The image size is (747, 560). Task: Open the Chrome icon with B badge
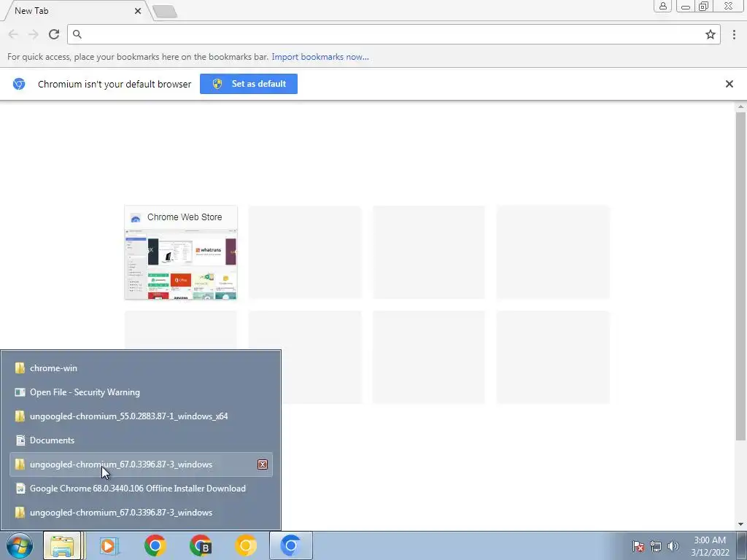coord(201,545)
